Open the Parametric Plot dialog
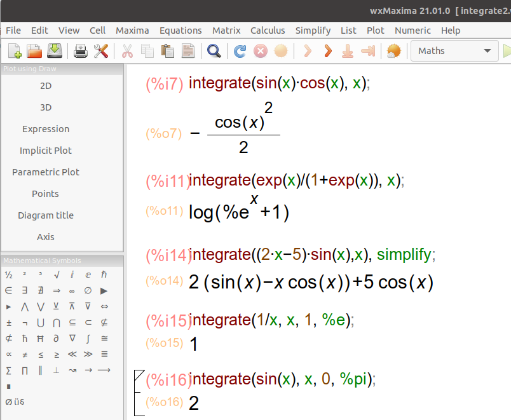Screen dimensions: 511x420 tap(45, 172)
